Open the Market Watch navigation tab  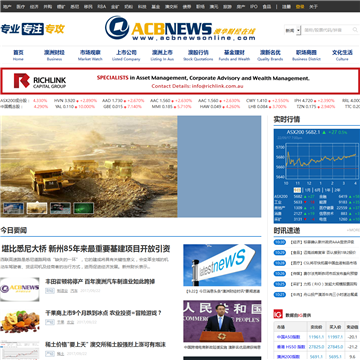click(90, 55)
